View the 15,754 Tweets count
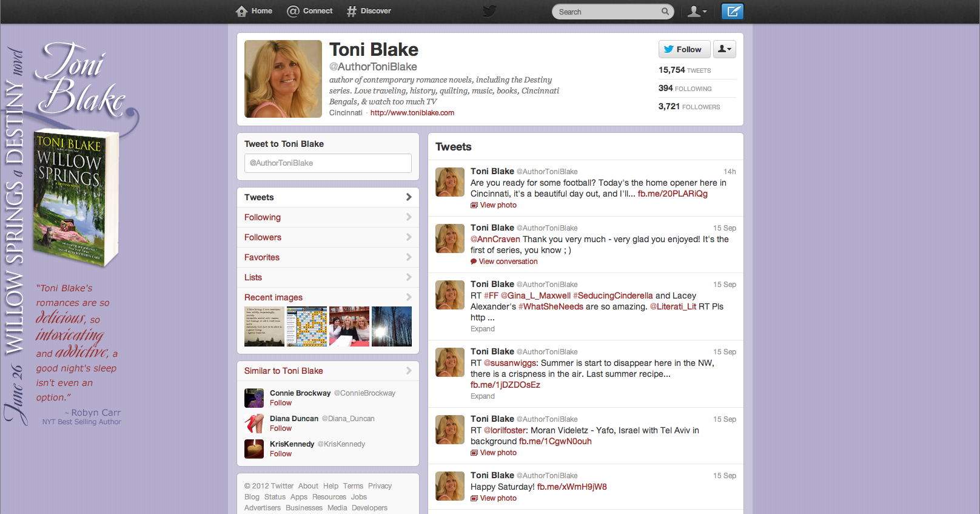The width and height of the screenshot is (980, 514). point(685,70)
